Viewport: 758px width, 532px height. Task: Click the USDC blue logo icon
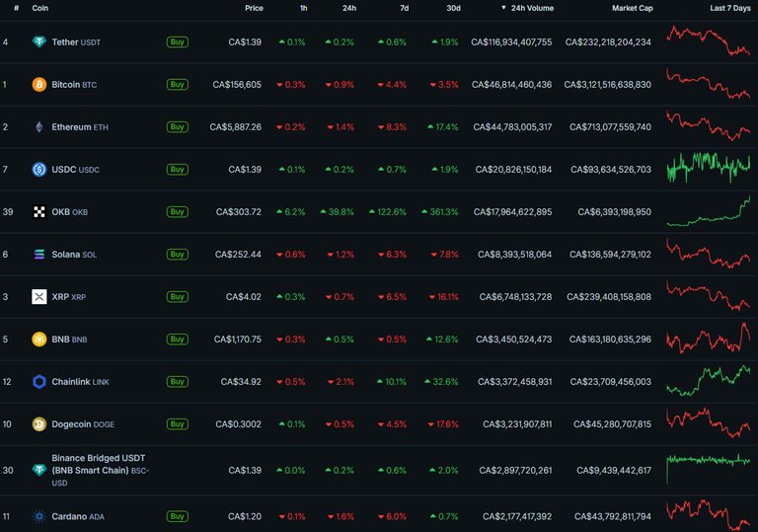tap(39, 170)
